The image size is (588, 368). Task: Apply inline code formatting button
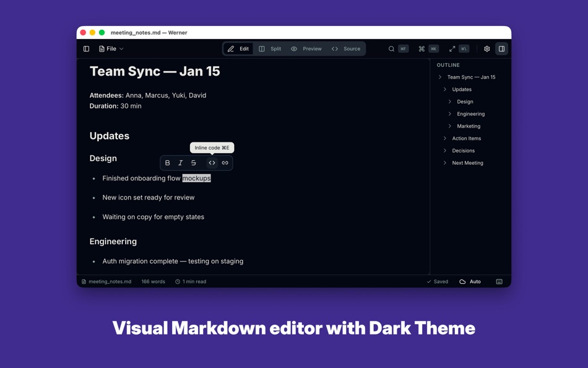pyautogui.click(x=212, y=163)
